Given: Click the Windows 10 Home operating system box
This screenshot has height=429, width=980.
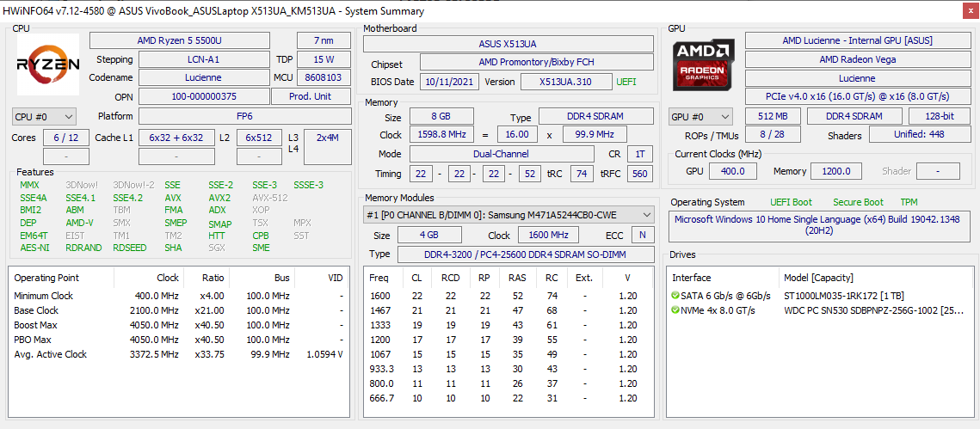Looking at the screenshot, I should (x=817, y=225).
